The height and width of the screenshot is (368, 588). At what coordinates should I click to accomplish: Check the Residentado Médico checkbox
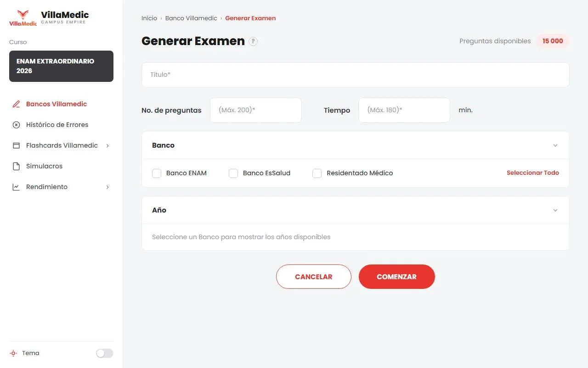tap(317, 173)
